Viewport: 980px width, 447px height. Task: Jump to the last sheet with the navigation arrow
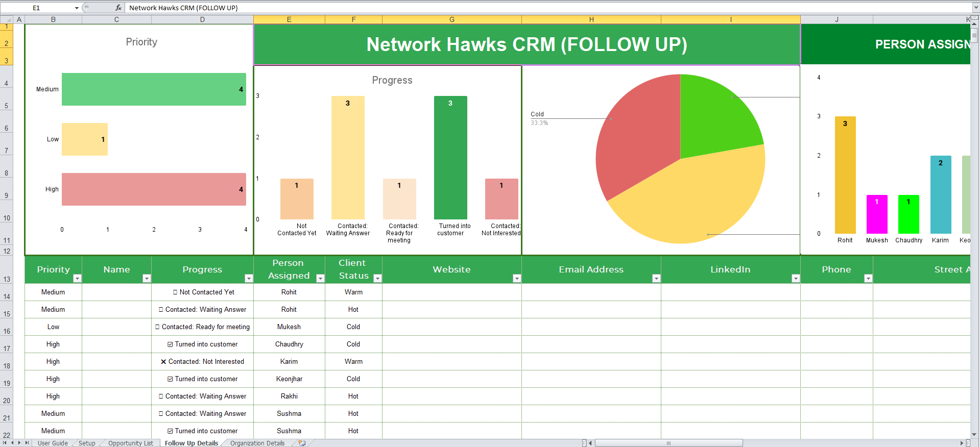pyautogui.click(x=27, y=443)
